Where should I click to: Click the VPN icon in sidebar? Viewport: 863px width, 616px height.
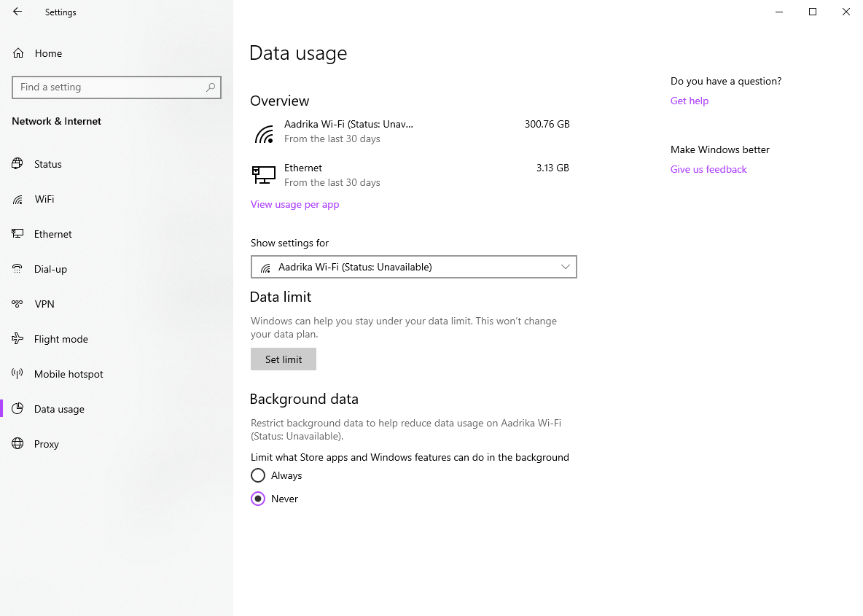[17, 304]
